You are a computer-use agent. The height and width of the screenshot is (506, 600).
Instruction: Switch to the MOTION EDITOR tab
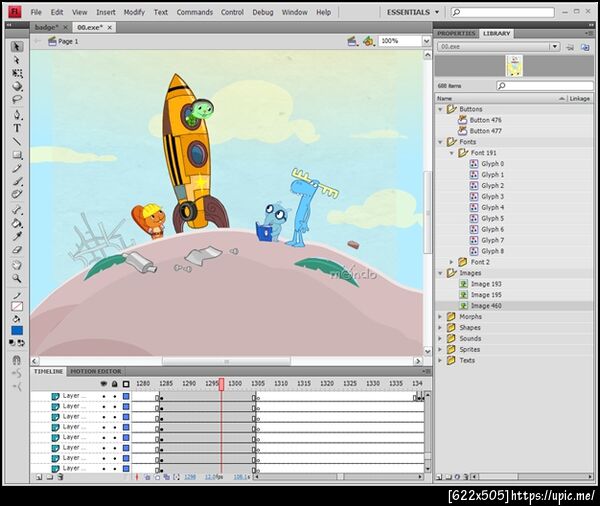click(x=95, y=371)
